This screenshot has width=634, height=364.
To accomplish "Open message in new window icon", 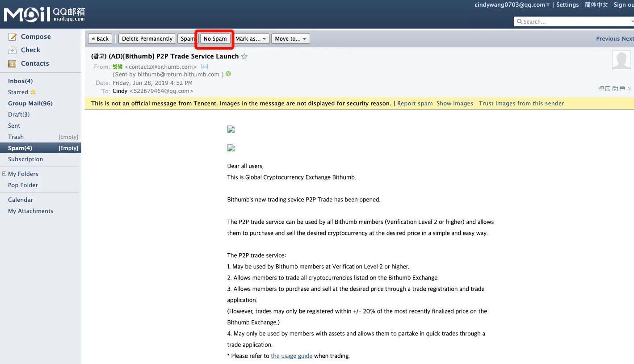I will click(x=601, y=89).
